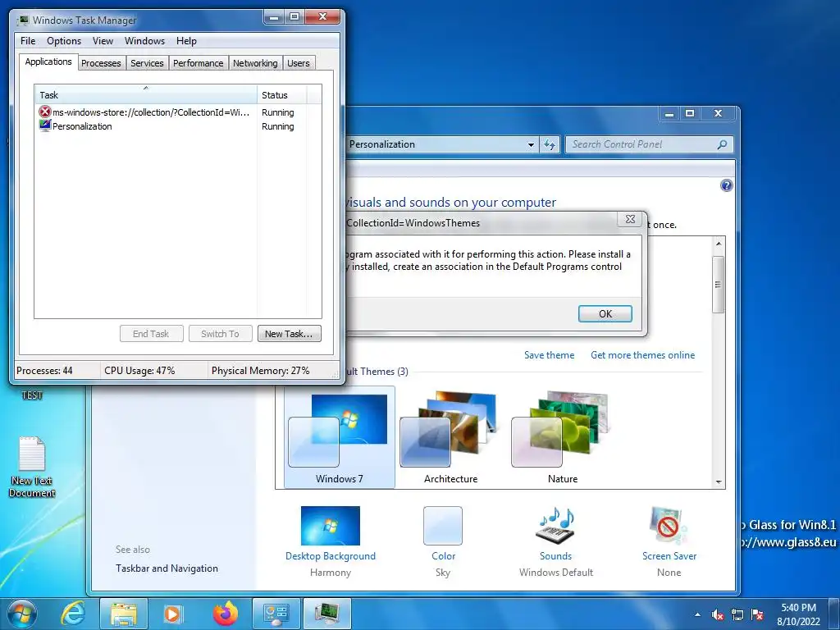Viewport: 840px width, 630px height.
Task: Open Action Center flag tray icon
Action: tap(757, 615)
